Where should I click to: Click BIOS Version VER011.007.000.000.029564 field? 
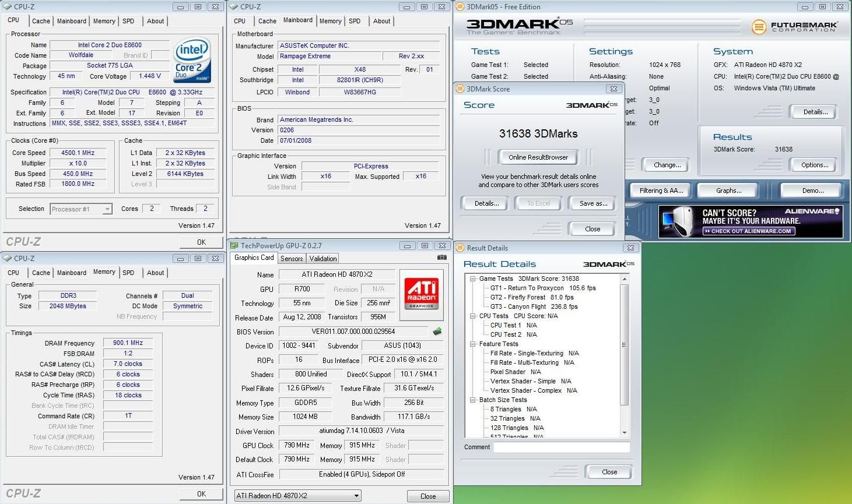click(353, 332)
